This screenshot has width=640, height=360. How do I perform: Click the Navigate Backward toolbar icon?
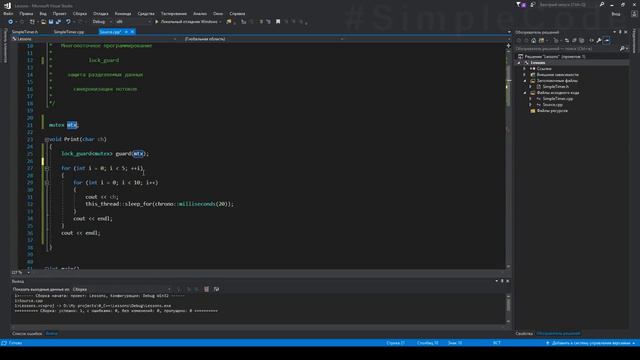tap(11, 22)
